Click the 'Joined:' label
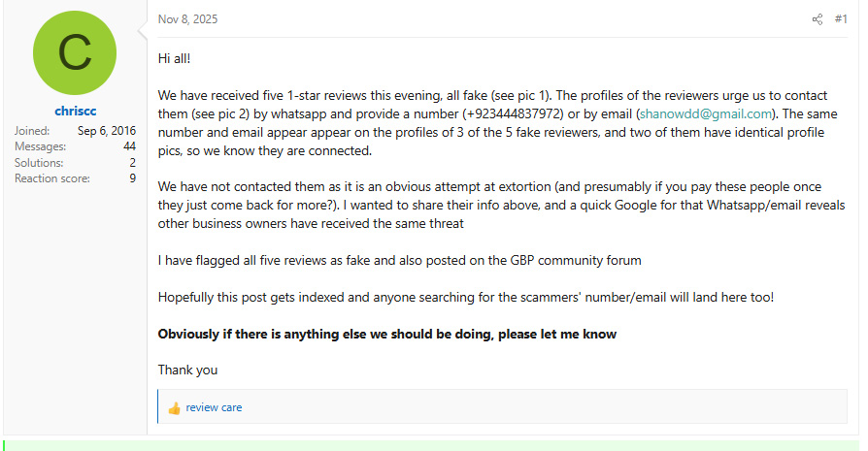Screen dimensions: 868x451 [32, 131]
